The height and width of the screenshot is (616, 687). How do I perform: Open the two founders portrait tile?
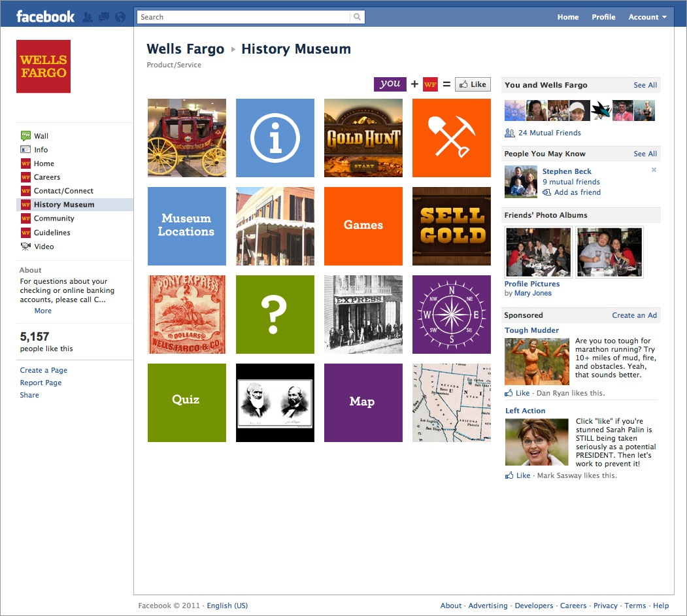coord(275,402)
